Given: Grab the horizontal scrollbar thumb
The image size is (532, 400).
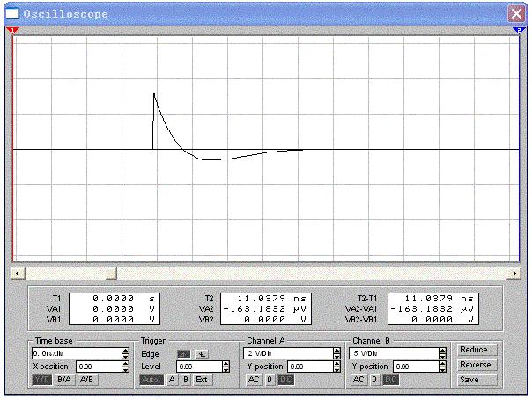Looking at the screenshot, I should [111, 273].
